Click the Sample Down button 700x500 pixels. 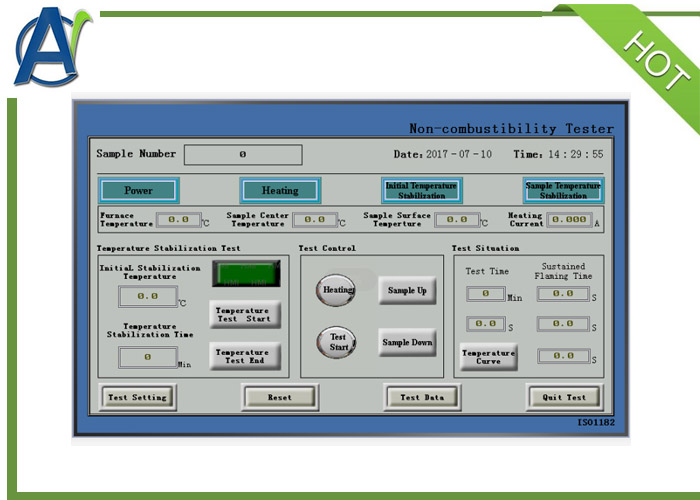[407, 343]
